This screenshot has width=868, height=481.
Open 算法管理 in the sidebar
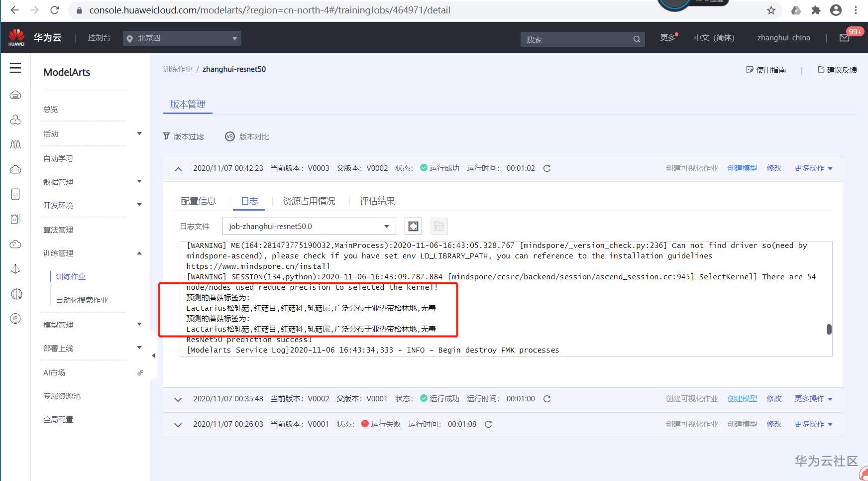click(58, 230)
